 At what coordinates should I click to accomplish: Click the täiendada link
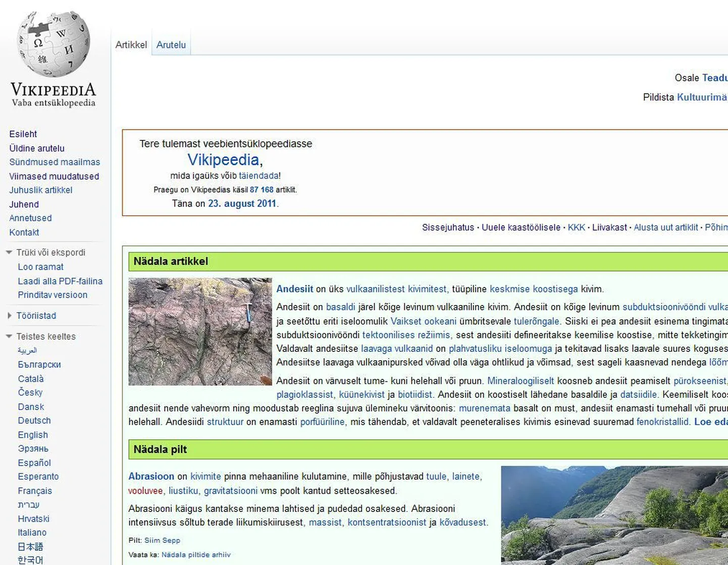(x=258, y=176)
